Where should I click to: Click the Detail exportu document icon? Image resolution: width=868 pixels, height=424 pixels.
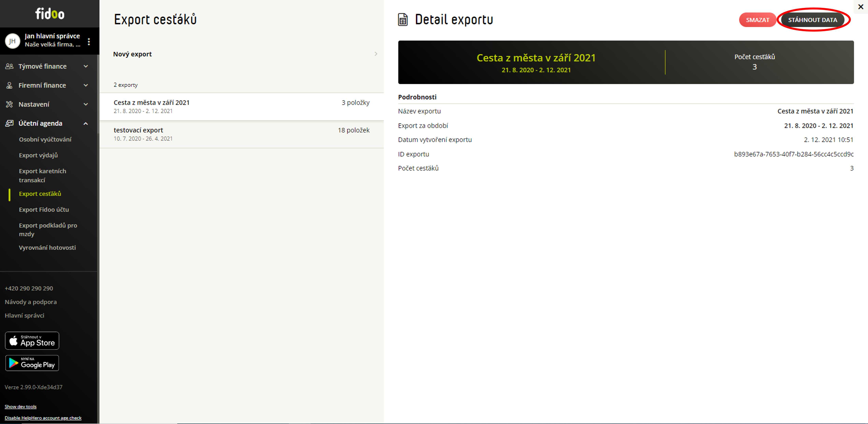point(403,20)
